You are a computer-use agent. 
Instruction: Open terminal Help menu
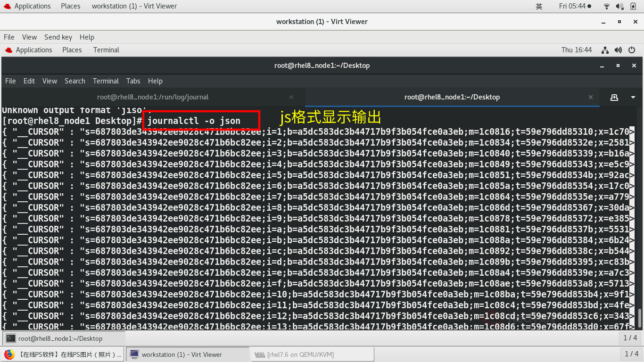155,81
